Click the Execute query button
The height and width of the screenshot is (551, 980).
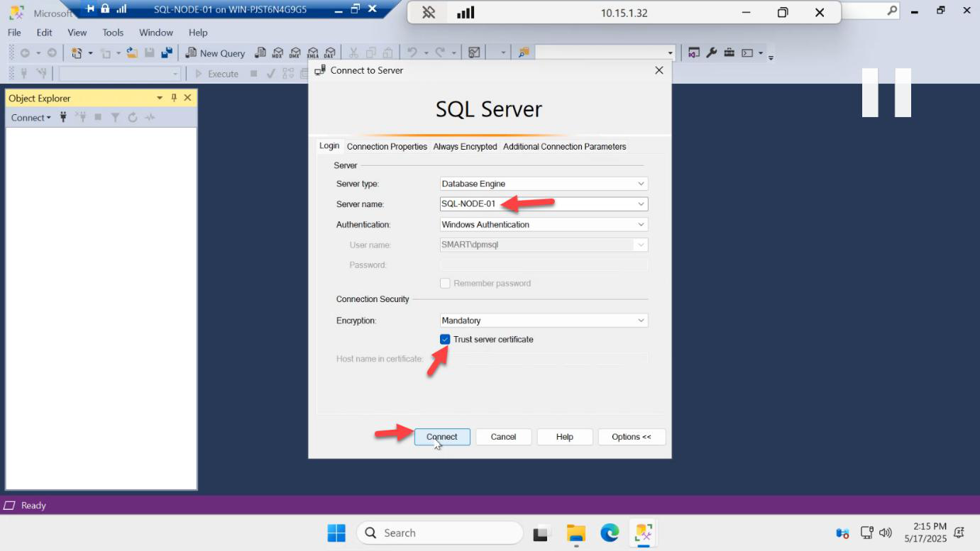point(217,74)
